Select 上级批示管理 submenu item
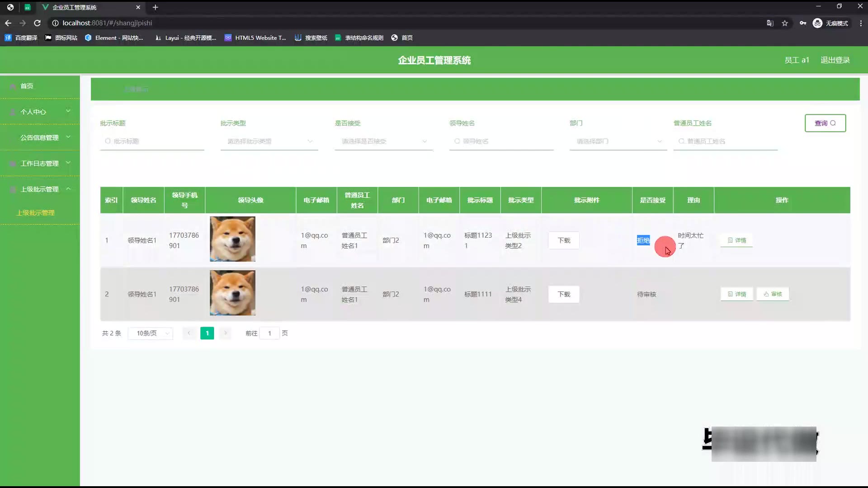The image size is (868, 488). click(35, 213)
